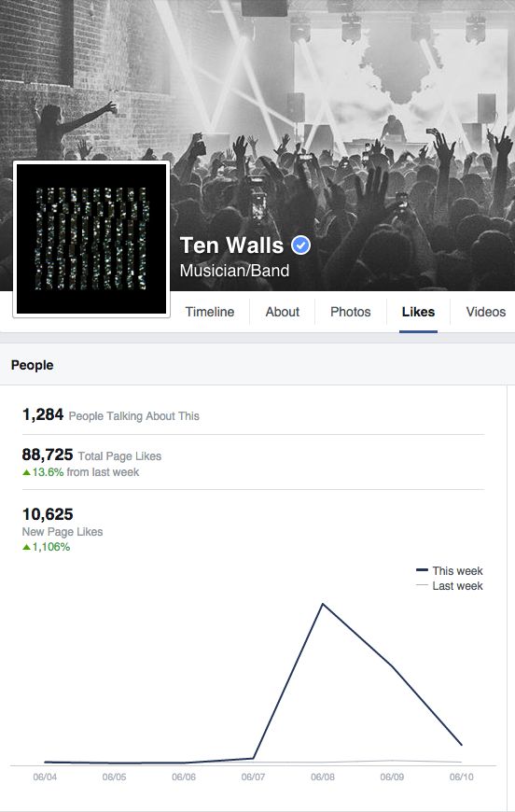515x812 pixels.
Task: Click the 88,725 Total Page Likes stat
Action: point(91,455)
